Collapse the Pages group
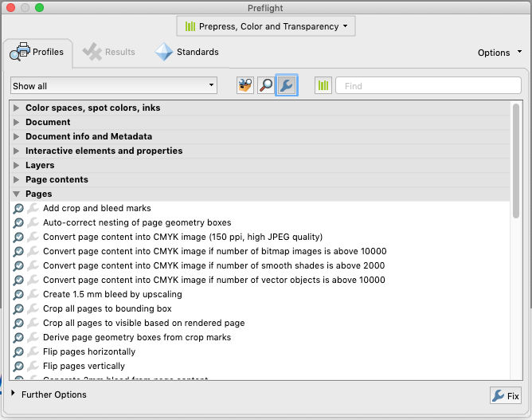This screenshot has height=420, width=532. pyautogui.click(x=16, y=194)
